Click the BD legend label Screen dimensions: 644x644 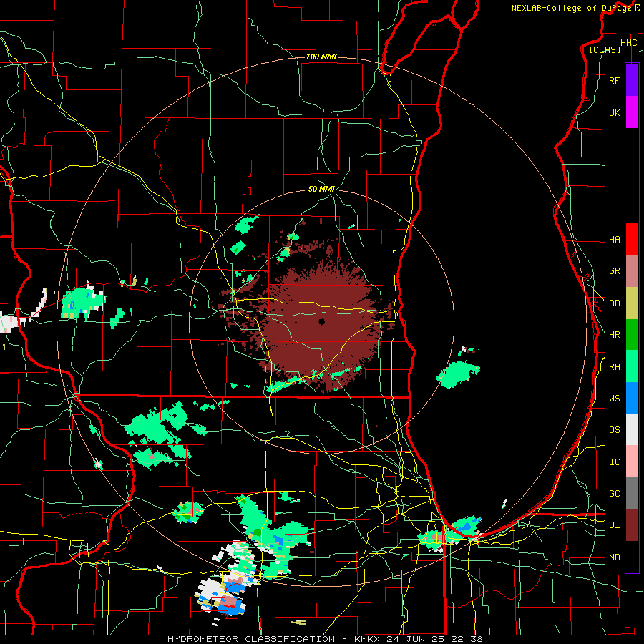(x=614, y=303)
